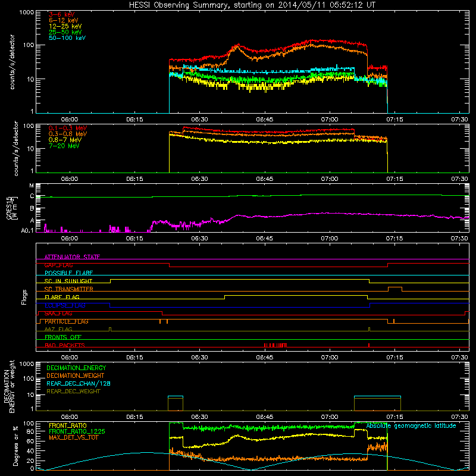This screenshot has width=476, height=476.
Task: Click the DECIMATION_ENERGY legend label
Action: [x=76, y=368]
